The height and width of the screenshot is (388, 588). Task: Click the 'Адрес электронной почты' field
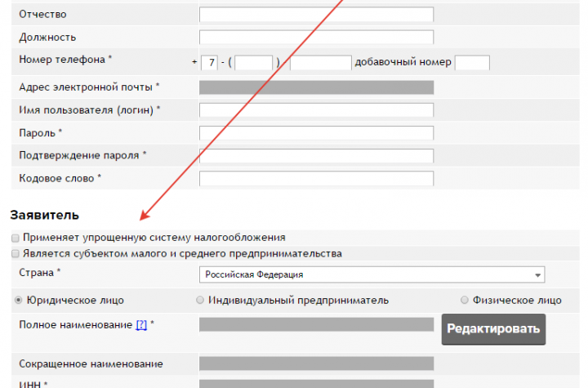[x=316, y=87]
